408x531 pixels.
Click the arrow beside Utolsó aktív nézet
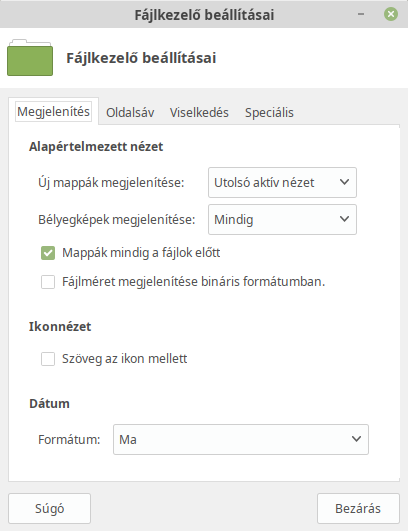tap(344, 182)
